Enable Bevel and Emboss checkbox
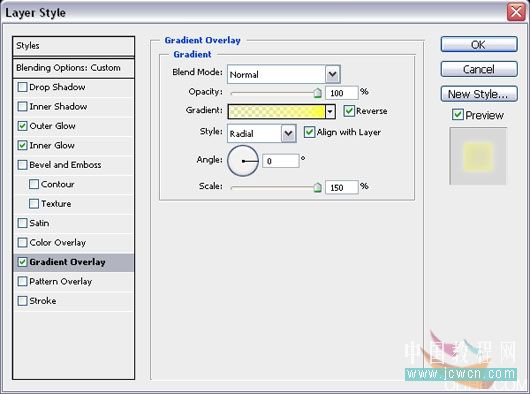The image size is (530, 394). pos(22,165)
